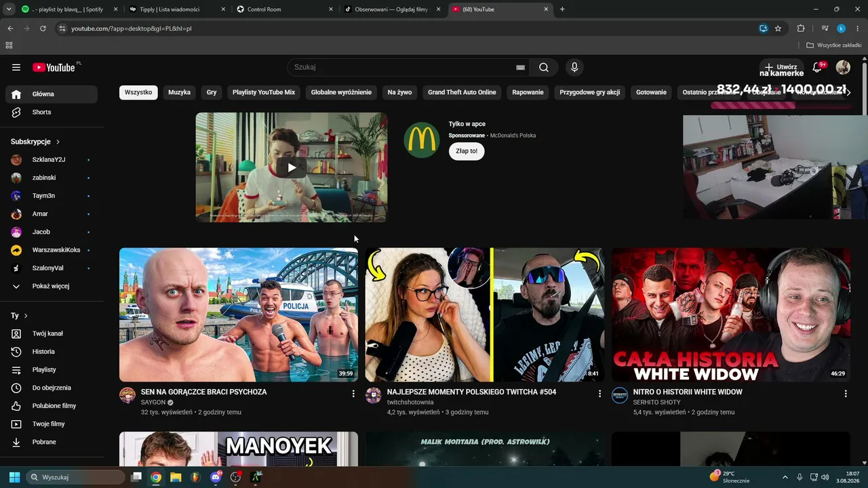Click the Złap to! ad button
Image resolution: width=868 pixels, height=488 pixels.
(x=467, y=151)
